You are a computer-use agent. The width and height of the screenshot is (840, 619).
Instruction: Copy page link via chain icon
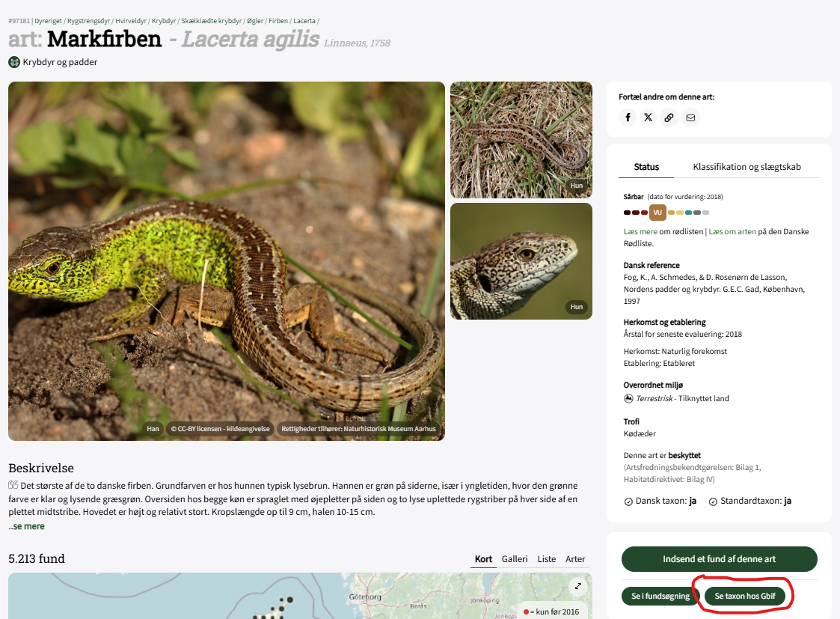(669, 118)
